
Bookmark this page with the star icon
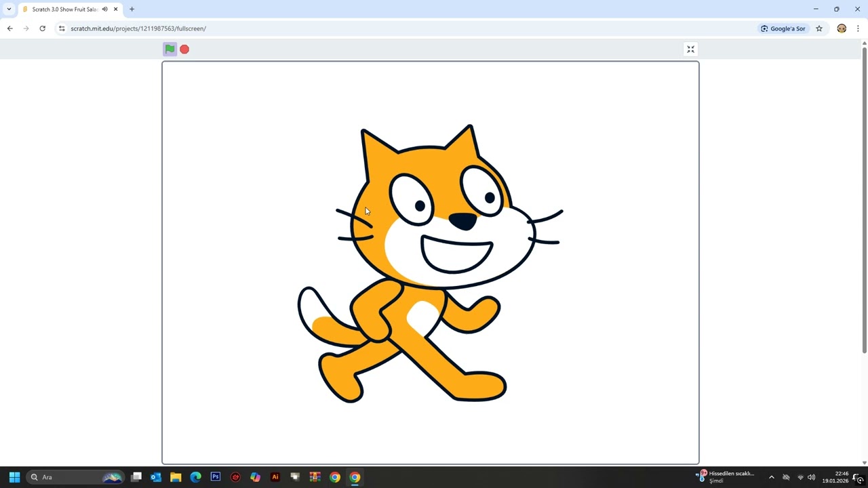[819, 28]
